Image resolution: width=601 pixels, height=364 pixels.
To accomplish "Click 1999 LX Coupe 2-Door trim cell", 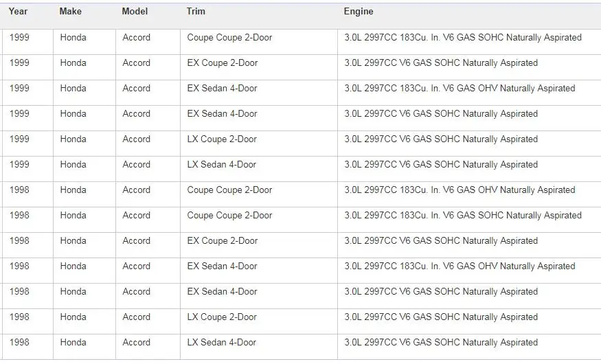I will point(259,144).
